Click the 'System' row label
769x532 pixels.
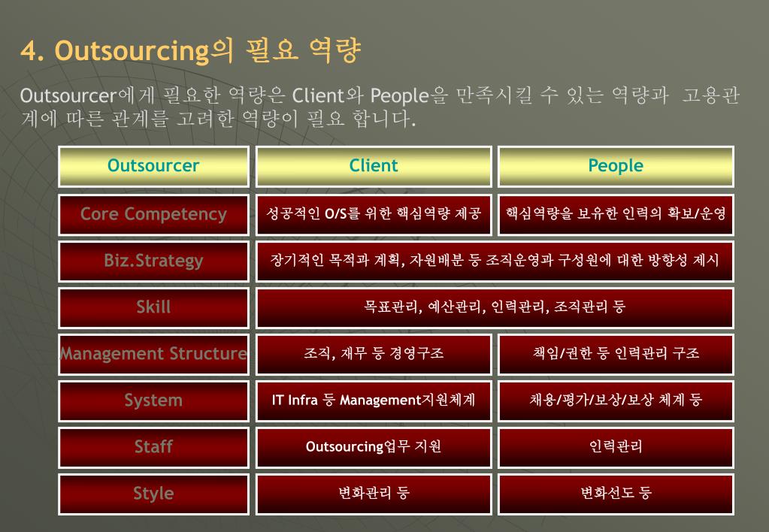click(x=153, y=401)
